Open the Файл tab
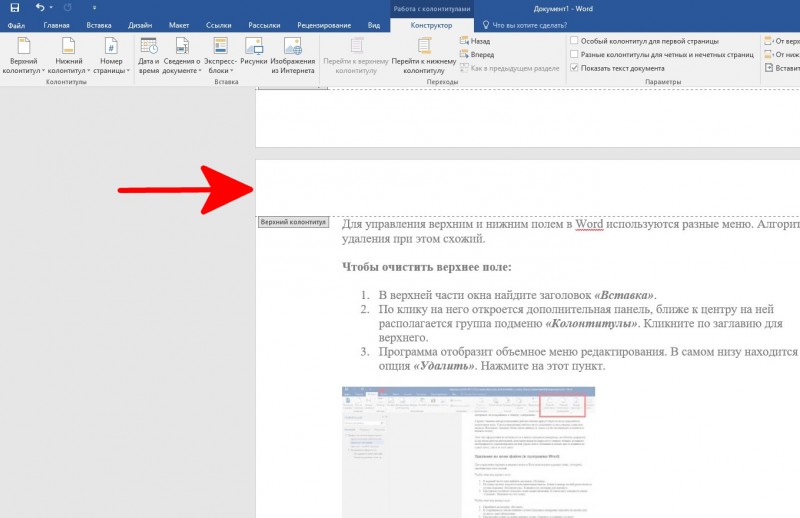The width and height of the screenshot is (800, 518). tap(16, 25)
